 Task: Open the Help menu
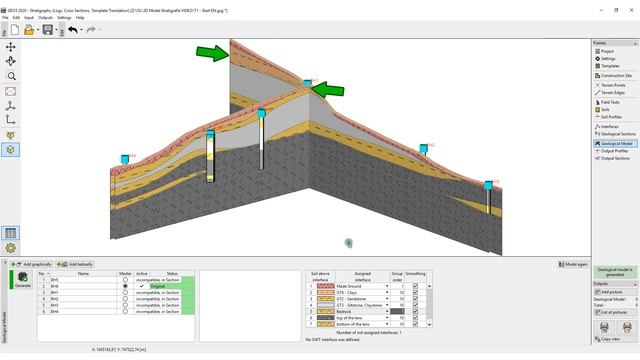pyautogui.click(x=80, y=18)
